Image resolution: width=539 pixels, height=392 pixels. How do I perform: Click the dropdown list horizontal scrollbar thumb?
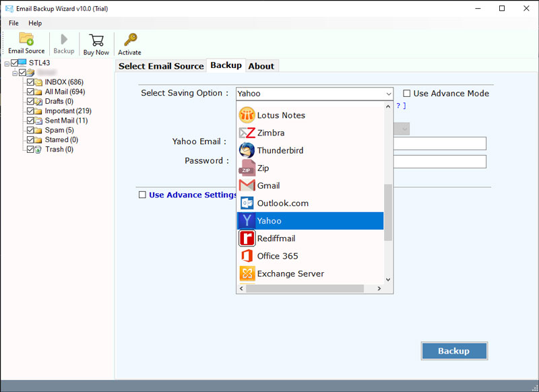(305, 288)
